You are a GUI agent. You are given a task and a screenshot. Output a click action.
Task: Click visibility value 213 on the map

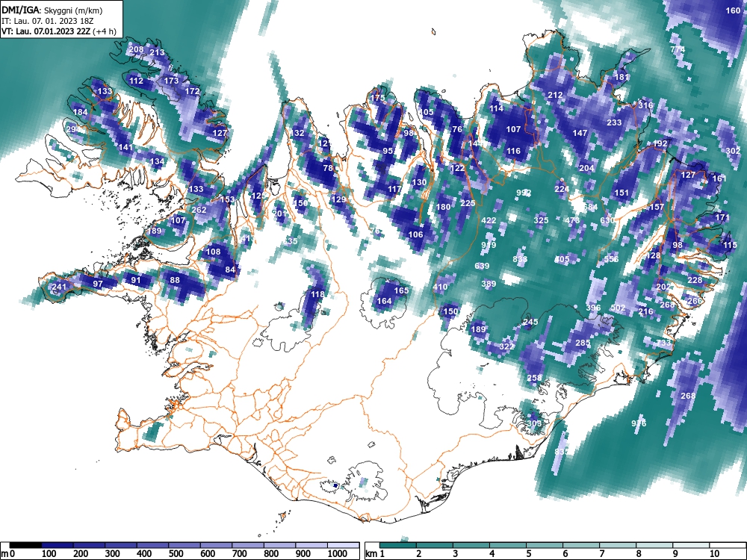tap(157, 52)
